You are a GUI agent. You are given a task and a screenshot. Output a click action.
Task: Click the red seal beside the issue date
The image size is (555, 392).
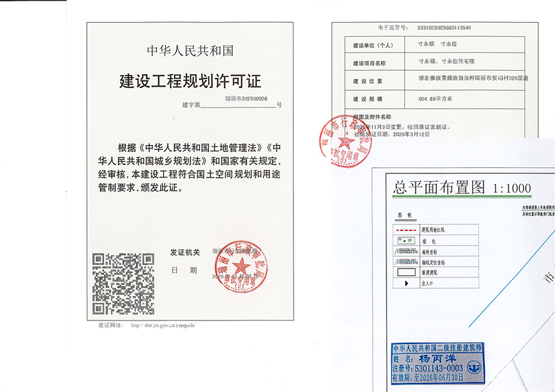point(241,266)
